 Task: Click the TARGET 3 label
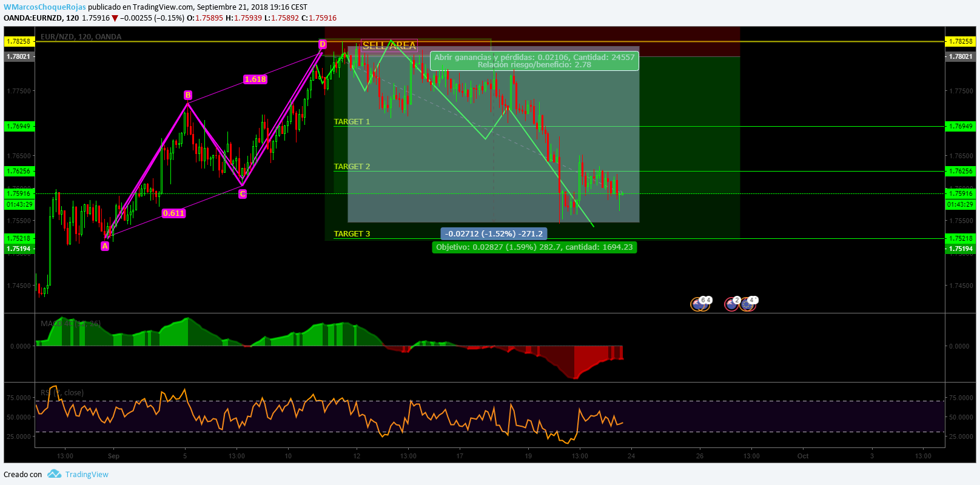tap(352, 234)
